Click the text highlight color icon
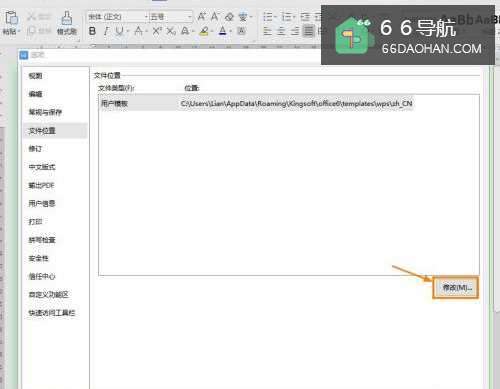The height and width of the screenshot is (389, 500). coord(204,31)
